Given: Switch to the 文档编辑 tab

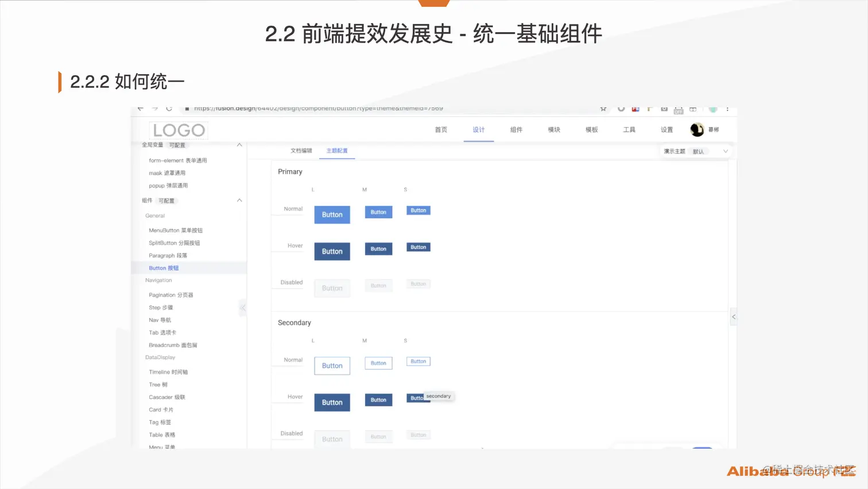Looking at the screenshot, I should (x=301, y=151).
